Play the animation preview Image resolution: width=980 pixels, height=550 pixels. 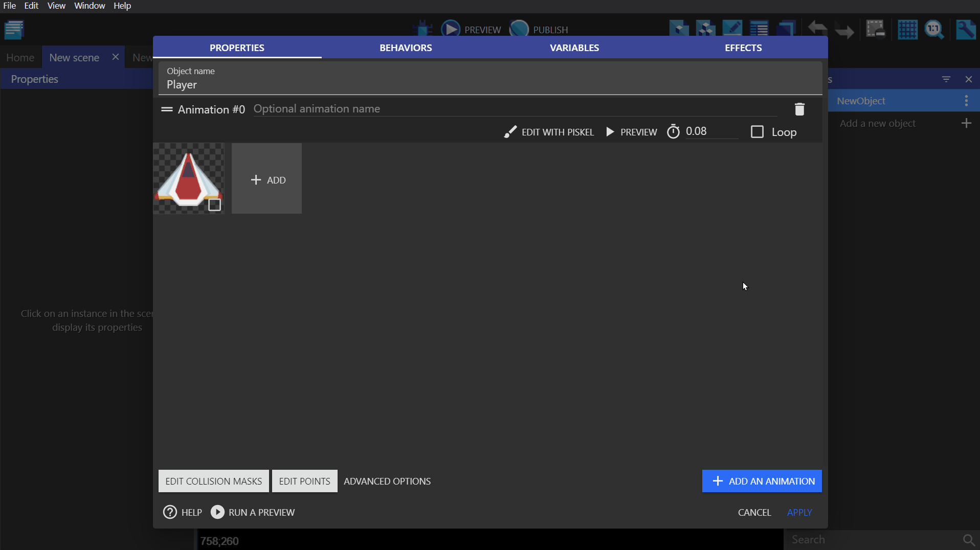click(631, 132)
